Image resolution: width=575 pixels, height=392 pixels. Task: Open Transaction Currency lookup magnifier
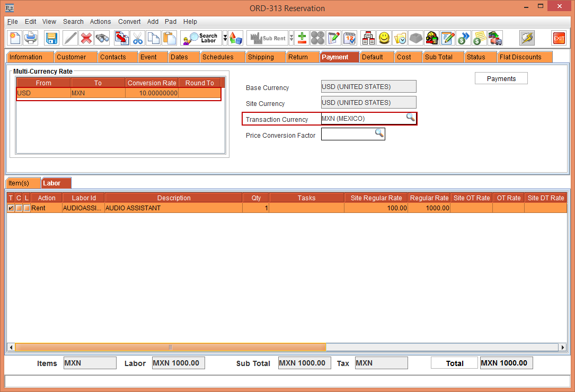tap(410, 118)
